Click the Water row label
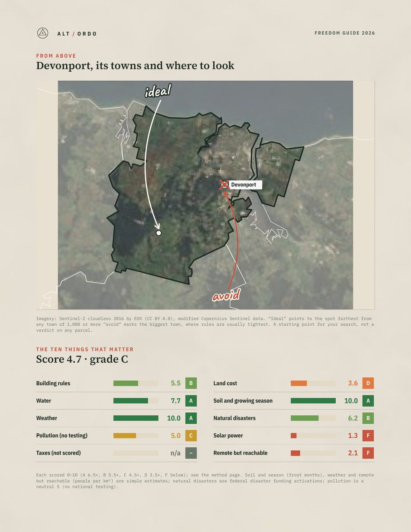 tap(43, 401)
